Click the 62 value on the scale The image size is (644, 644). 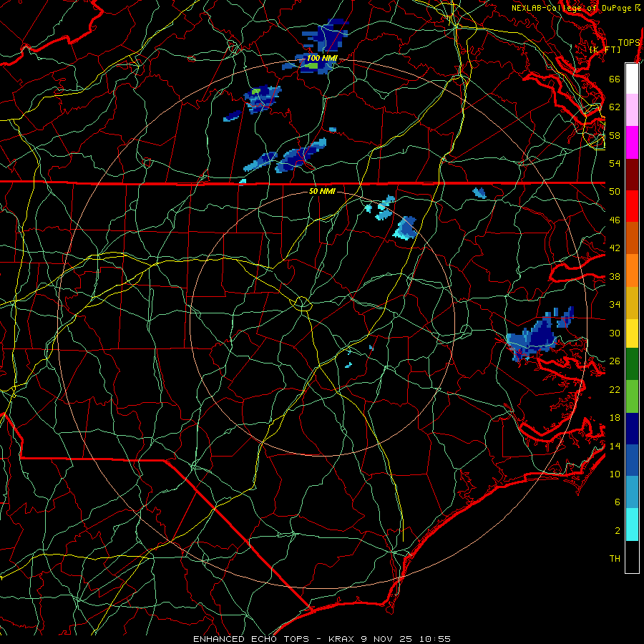click(x=615, y=107)
